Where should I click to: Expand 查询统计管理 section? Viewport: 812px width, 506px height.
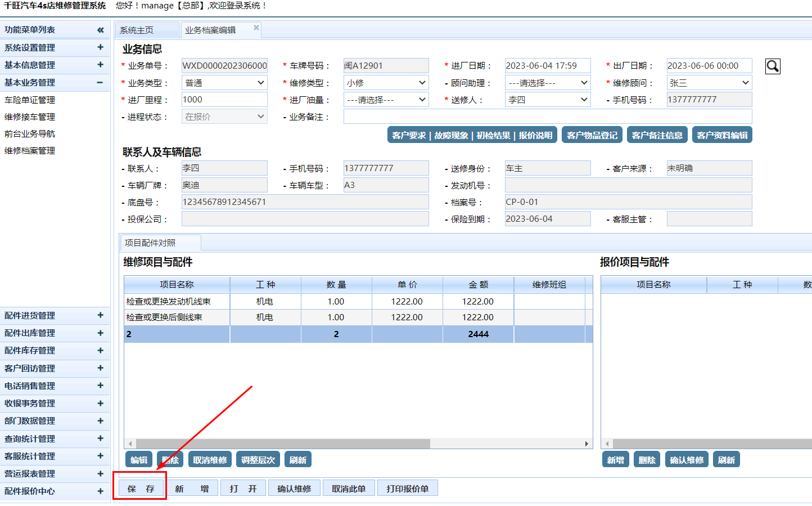click(x=100, y=438)
